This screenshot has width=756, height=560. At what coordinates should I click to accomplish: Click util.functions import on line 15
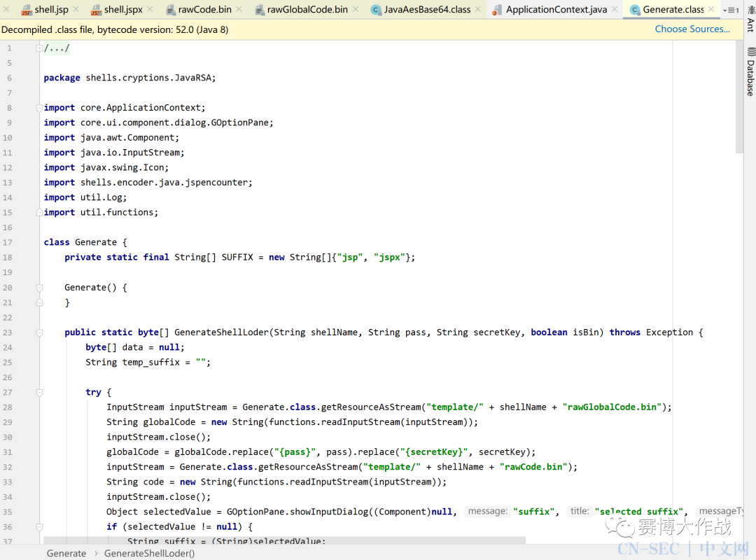pyautogui.click(x=101, y=212)
